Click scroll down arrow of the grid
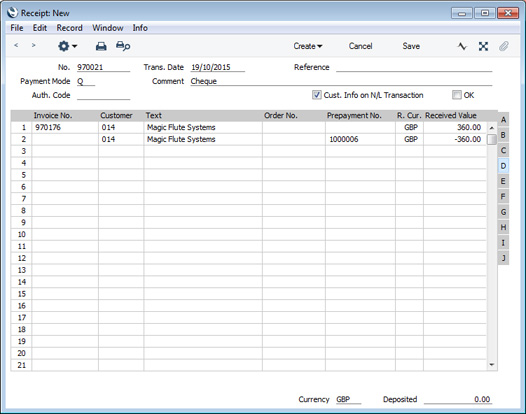 (x=492, y=365)
